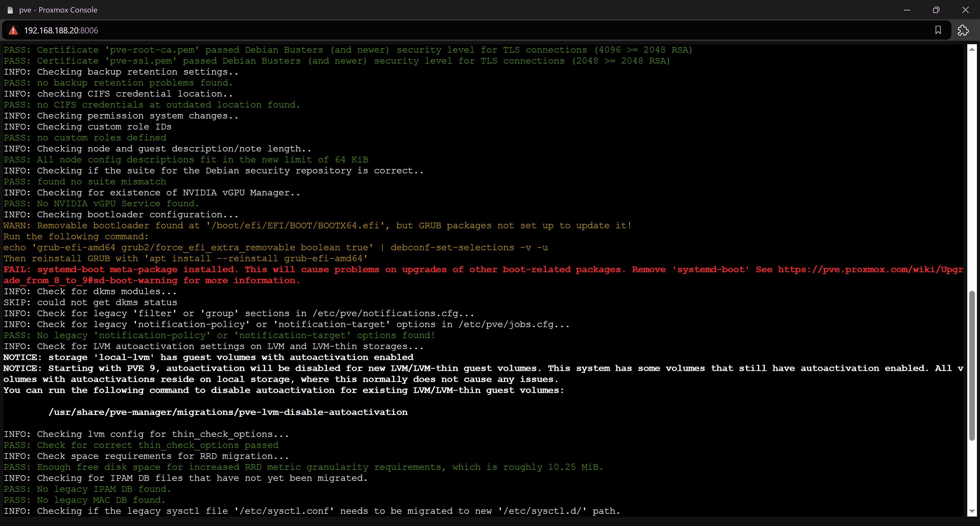Click the INFO: Checking for NVIDIA vGPU Manager line
The width and height of the screenshot is (980, 526).
click(x=152, y=193)
